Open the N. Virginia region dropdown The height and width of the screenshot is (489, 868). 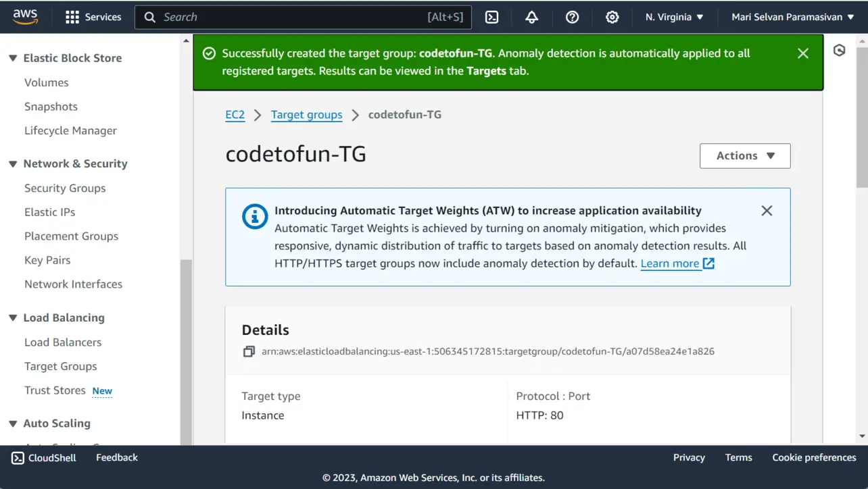pyautogui.click(x=675, y=17)
